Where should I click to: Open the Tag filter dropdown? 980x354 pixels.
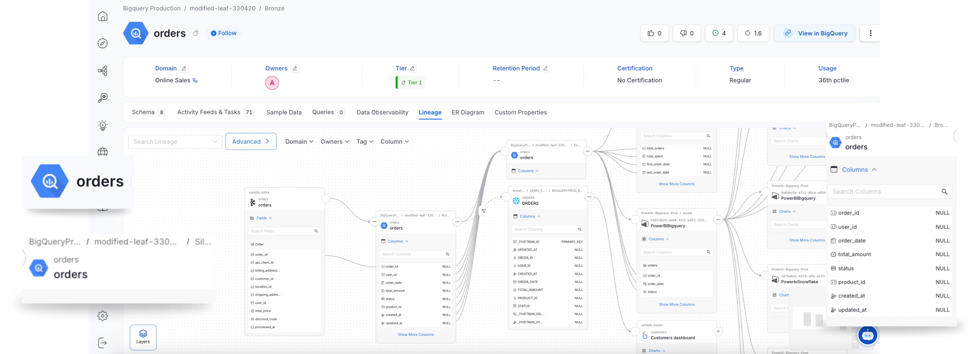(x=365, y=142)
